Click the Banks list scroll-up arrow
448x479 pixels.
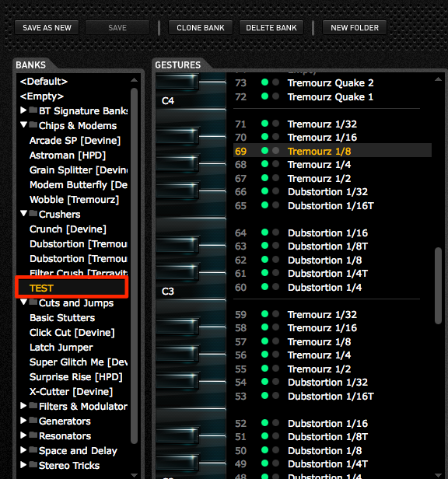click(134, 80)
